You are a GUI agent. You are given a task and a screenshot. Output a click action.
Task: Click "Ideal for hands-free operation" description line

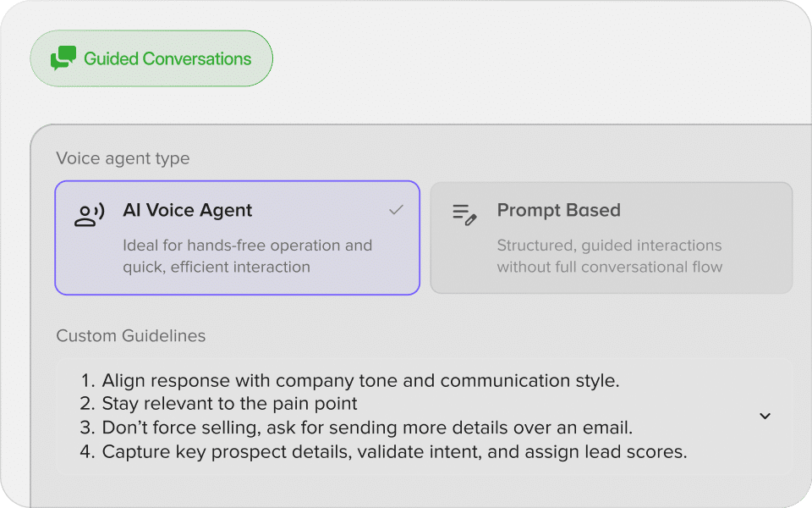247,246
